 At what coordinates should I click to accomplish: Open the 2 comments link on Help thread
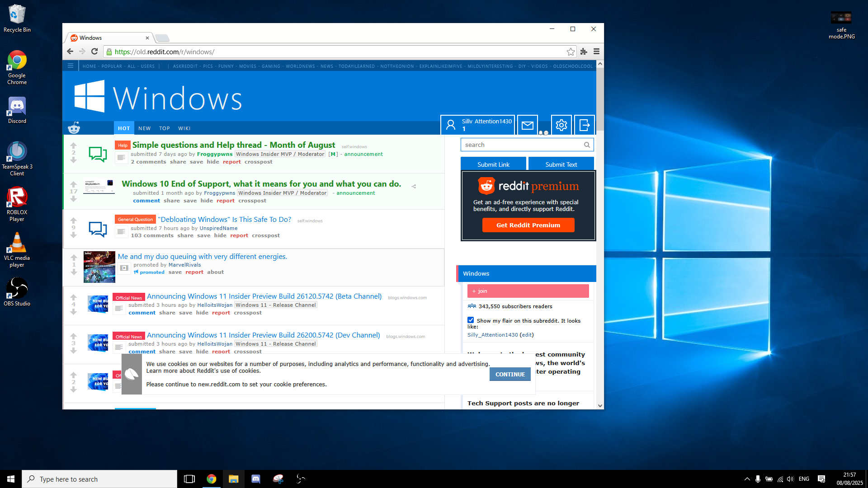click(149, 162)
